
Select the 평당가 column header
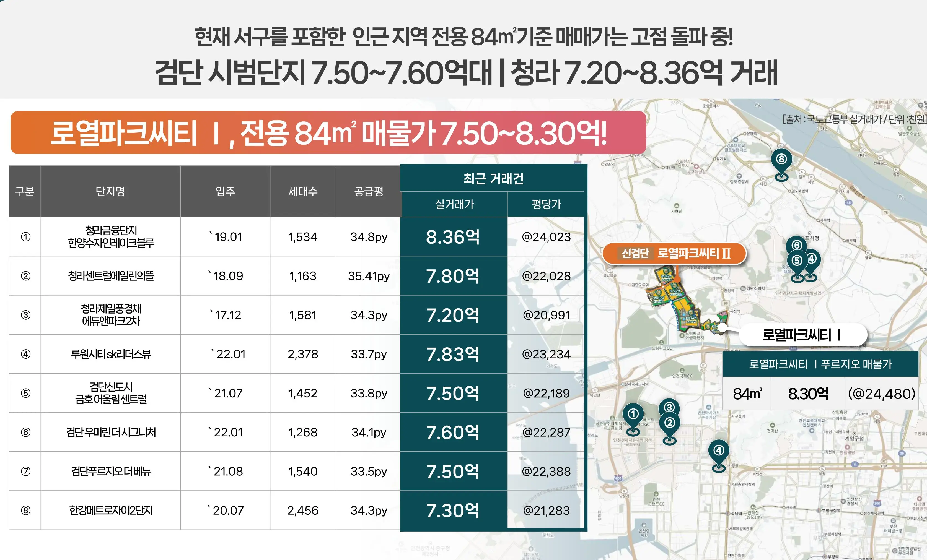point(546,205)
